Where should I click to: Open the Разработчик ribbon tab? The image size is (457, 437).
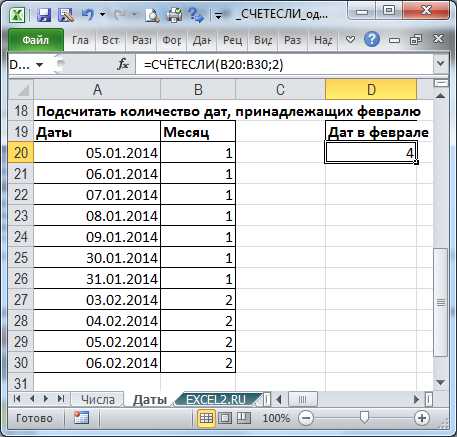click(292, 40)
